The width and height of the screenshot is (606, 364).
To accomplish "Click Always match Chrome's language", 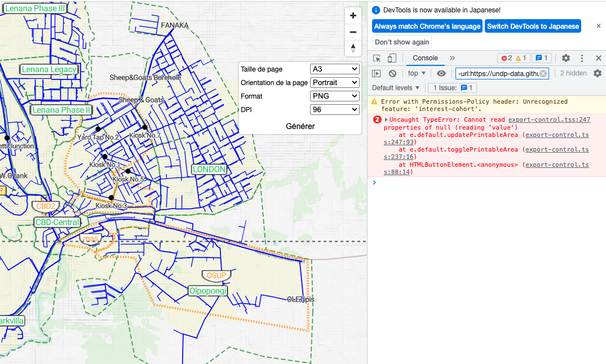I will 427,26.
